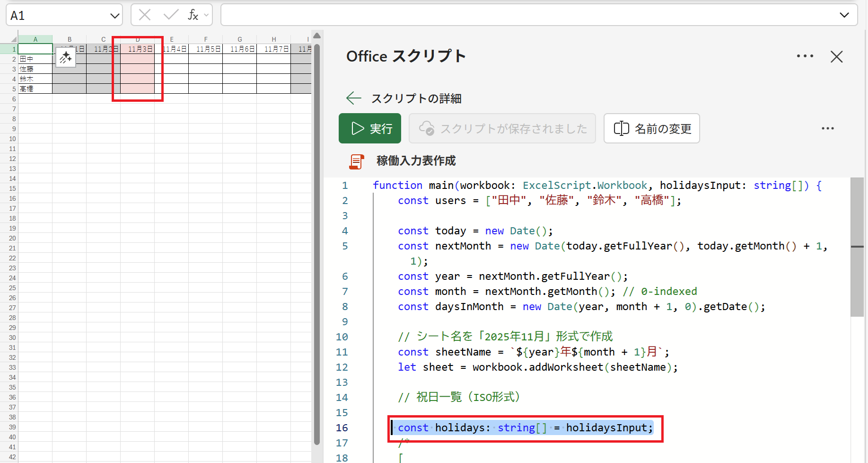The width and height of the screenshot is (868, 463).
Task: Select column A header
Action: click(35, 39)
